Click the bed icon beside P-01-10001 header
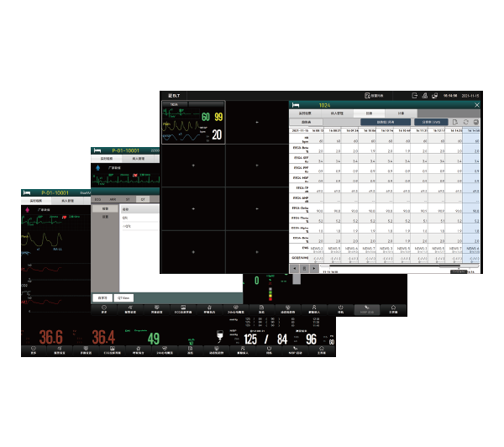 point(99,150)
